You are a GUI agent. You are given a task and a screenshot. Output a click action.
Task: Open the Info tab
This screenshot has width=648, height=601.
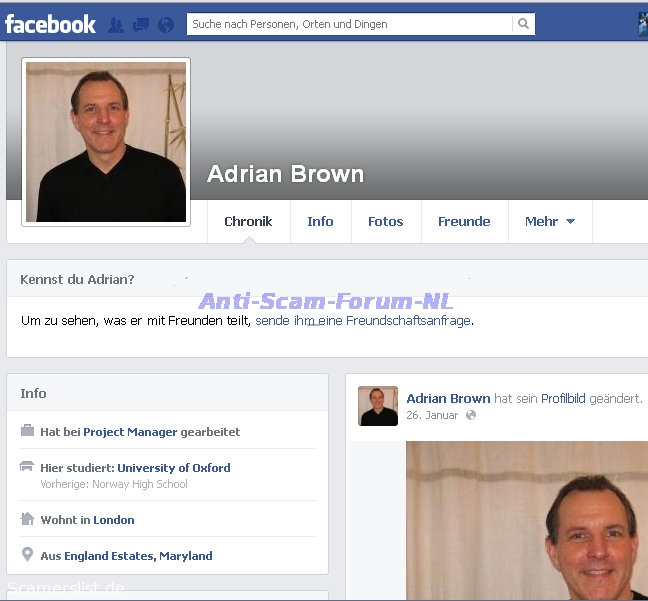(320, 222)
